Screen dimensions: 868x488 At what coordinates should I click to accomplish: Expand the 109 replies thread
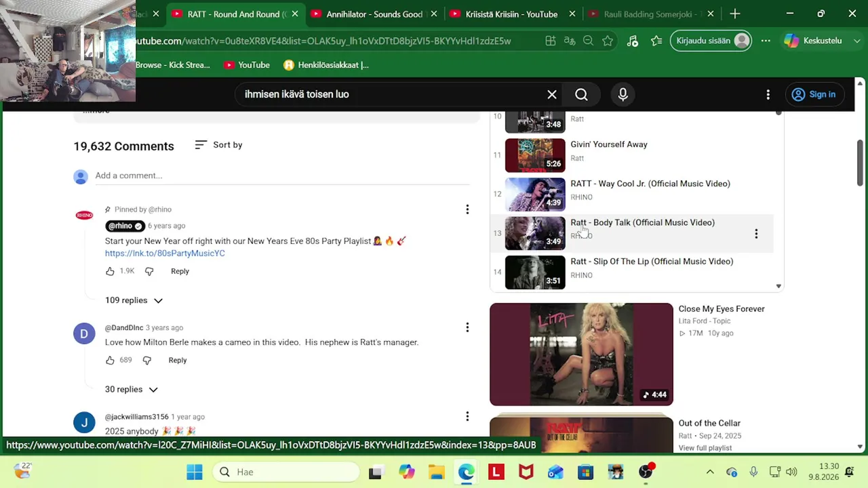134,300
